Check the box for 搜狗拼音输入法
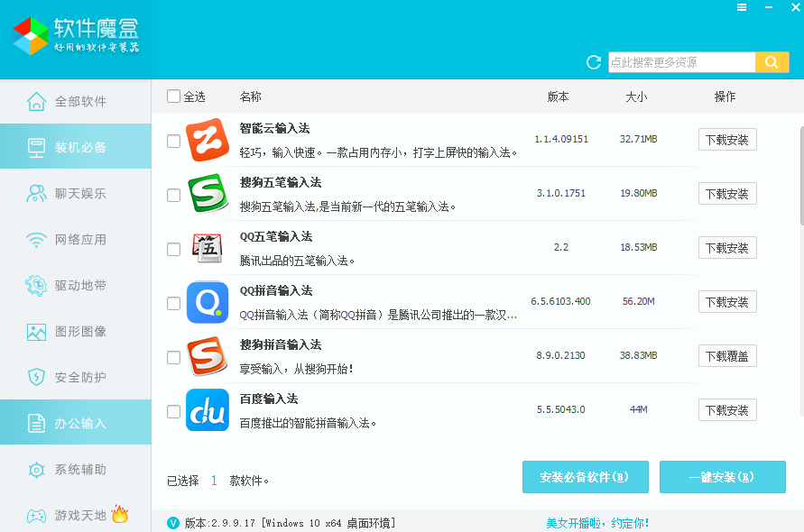Image resolution: width=804 pixels, height=532 pixels. point(174,357)
